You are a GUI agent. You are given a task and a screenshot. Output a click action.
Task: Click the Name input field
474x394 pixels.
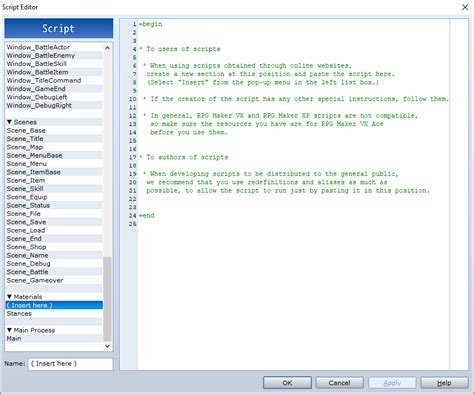[70, 364]
